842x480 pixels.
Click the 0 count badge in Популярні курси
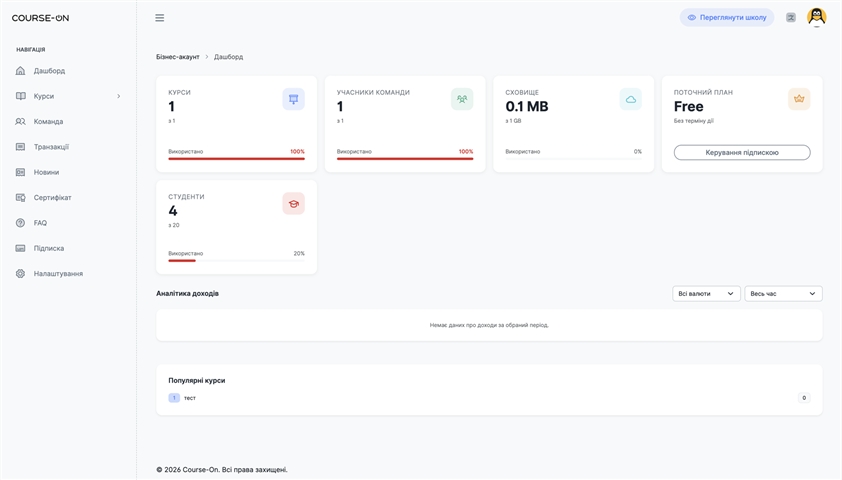tap(804, 398)
